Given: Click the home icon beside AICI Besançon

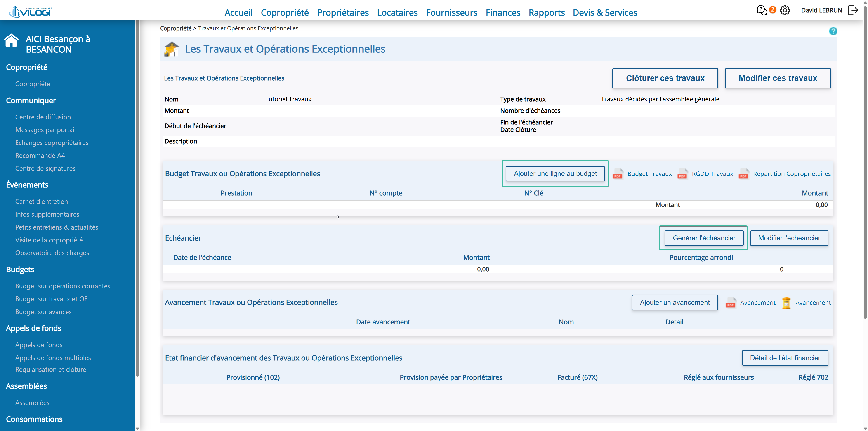Looking at the screenshot, I should tap(12, 41).
